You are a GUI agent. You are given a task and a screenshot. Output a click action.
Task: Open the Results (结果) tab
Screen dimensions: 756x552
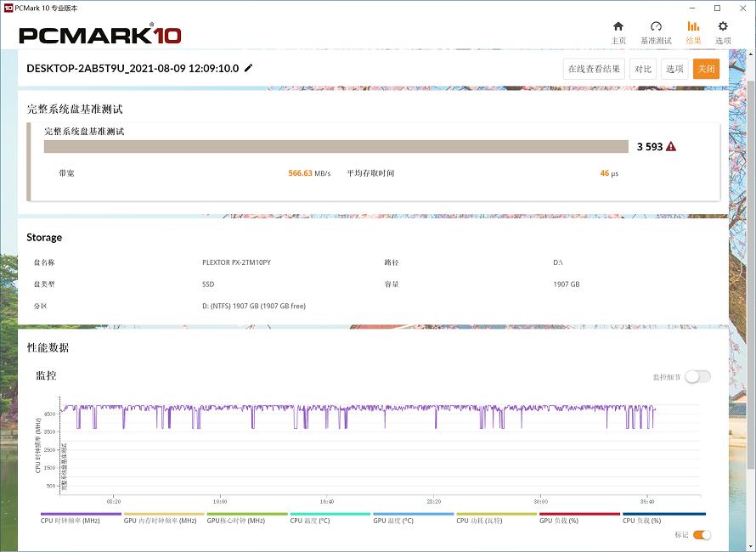tap(693, 33)
